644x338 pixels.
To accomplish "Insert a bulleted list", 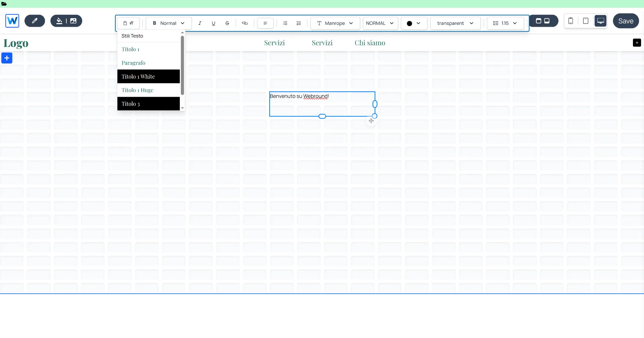I will click(x=285, y=23).
